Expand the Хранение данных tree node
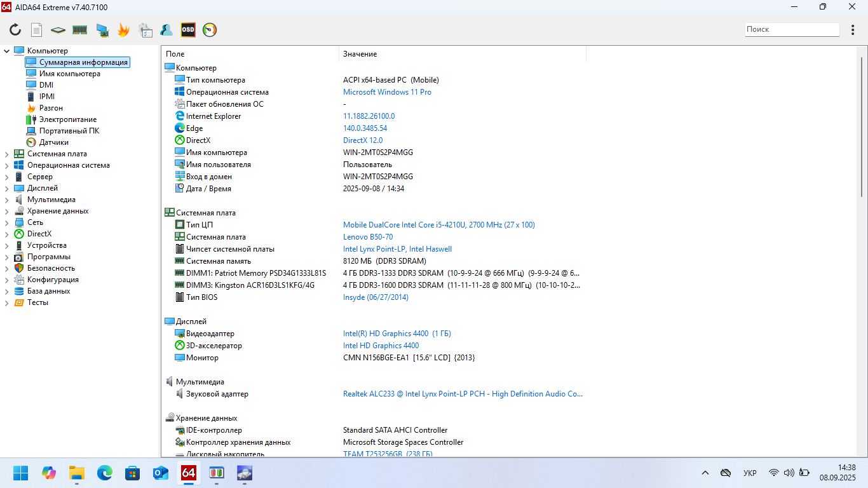 click(7, 211)
